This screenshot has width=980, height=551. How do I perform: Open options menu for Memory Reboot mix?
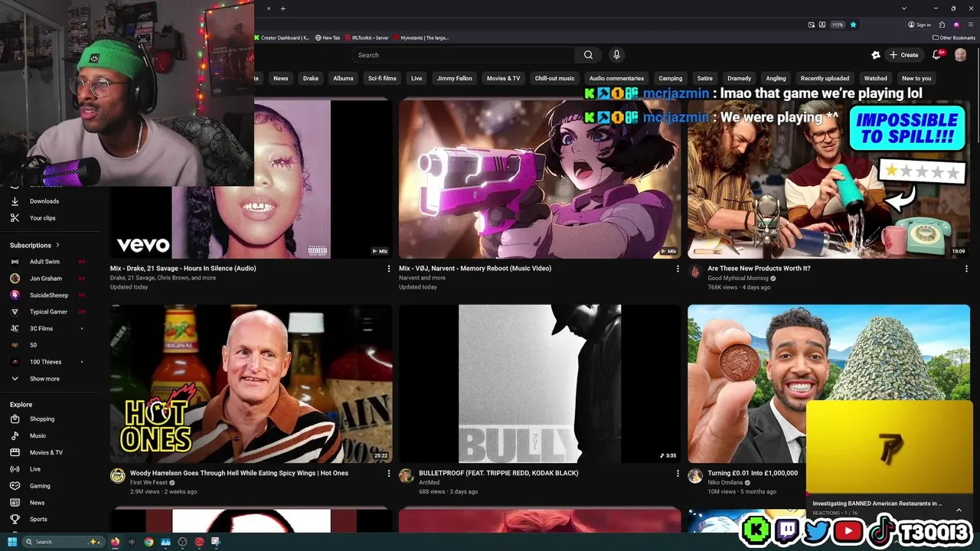(x=678, y=269)
